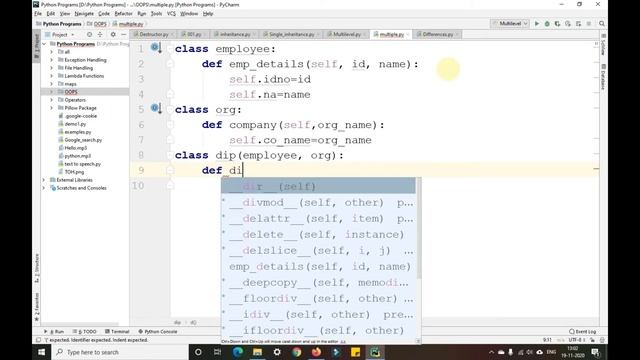The image size is (640, 360).
Task: Open Google Chrome from the taskbar
Action: (297, 352)
